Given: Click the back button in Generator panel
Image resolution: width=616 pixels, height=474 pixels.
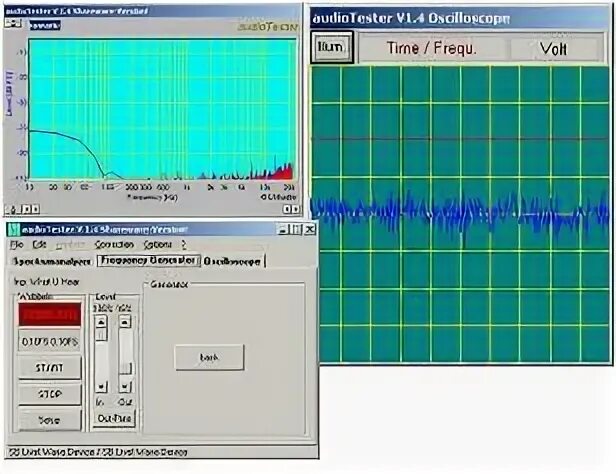Looking at the screenshot, I should coord(209,357).
